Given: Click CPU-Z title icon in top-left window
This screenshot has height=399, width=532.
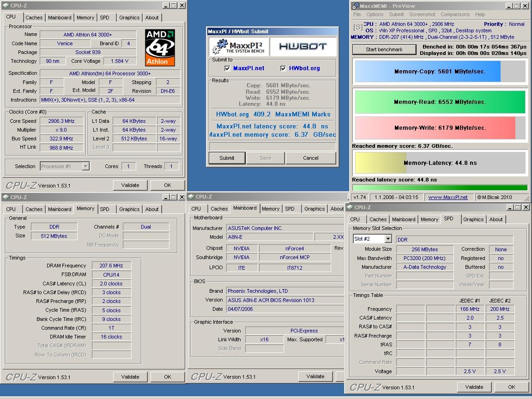Looking at the screenshot, I should 6,6.
